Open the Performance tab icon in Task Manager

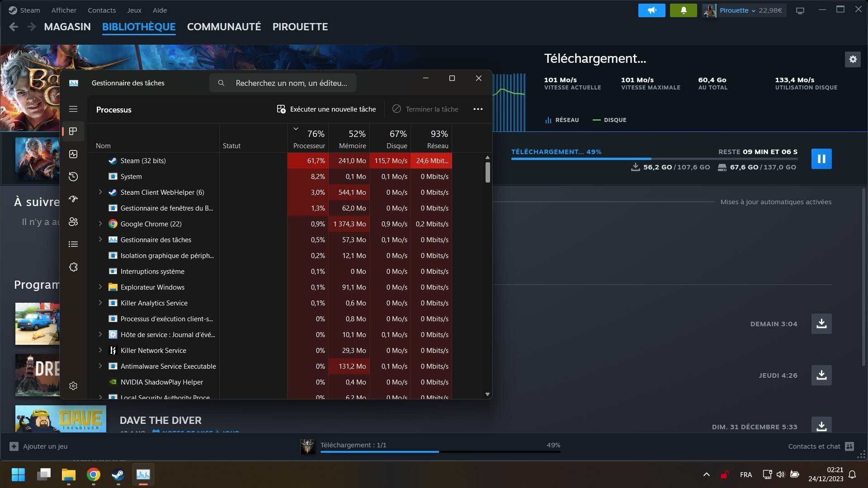73,154
